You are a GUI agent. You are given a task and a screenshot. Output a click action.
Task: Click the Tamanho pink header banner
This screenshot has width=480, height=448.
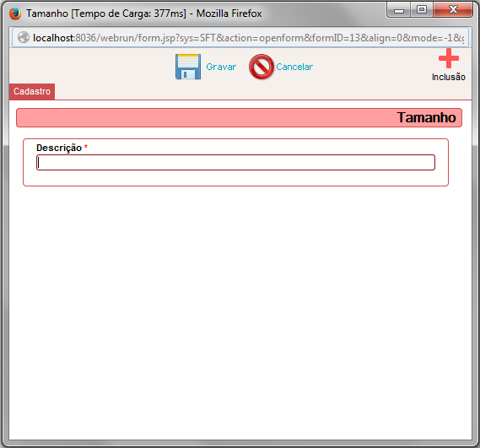[239, 117]
